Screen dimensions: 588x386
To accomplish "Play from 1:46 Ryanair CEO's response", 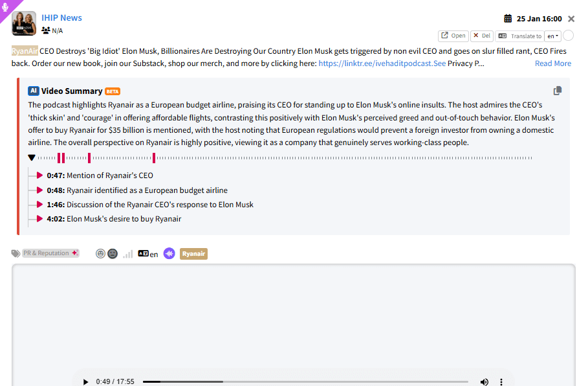I will click(x=39, y=204).
